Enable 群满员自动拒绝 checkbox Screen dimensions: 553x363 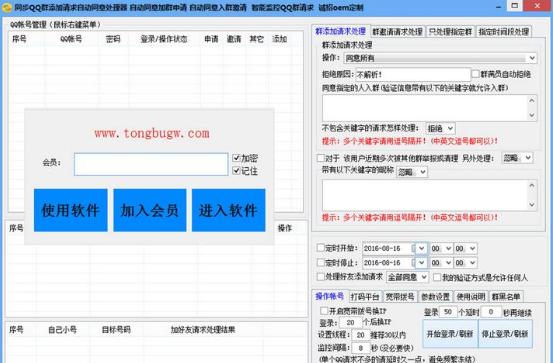click(x=475, y=74)
